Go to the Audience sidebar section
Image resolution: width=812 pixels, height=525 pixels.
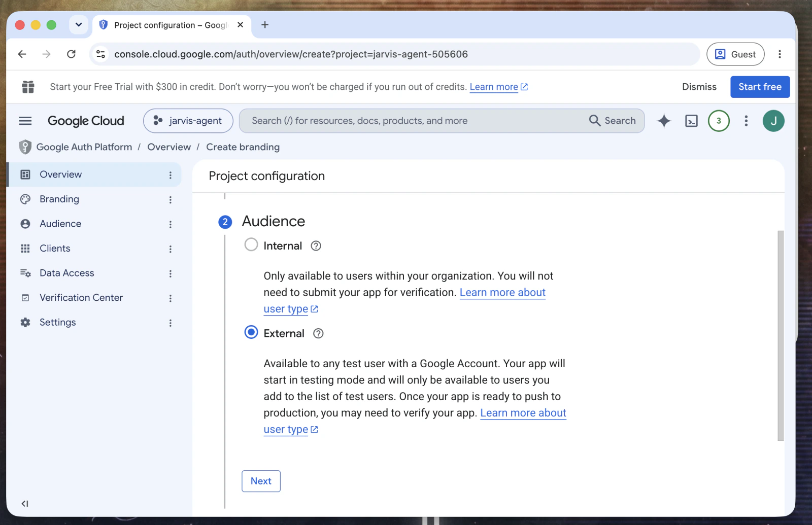point(95,224)
